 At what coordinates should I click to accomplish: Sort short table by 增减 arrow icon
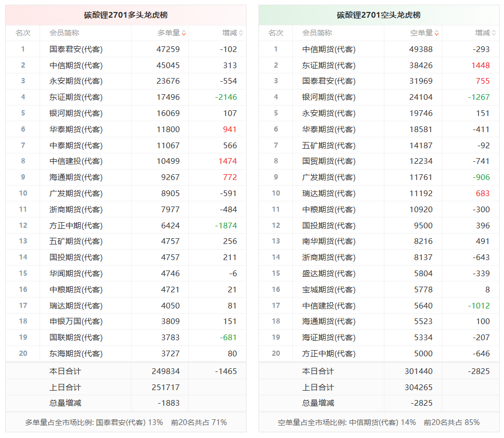click(x=494, y=33)
